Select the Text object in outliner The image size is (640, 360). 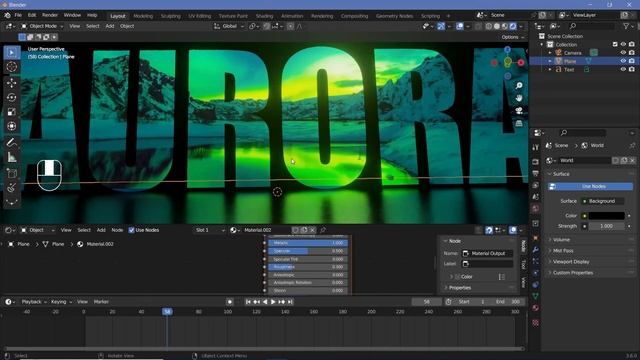point(569,70)
